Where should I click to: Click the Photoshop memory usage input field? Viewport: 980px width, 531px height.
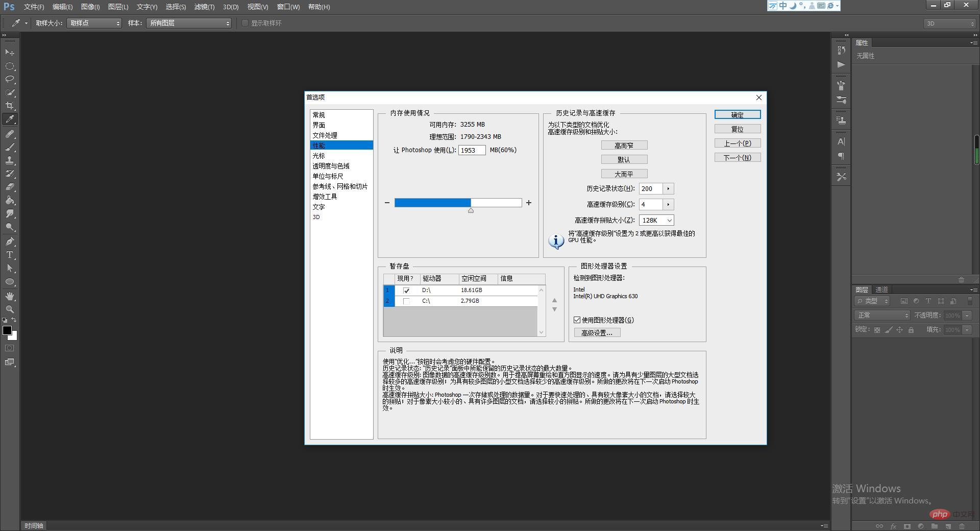click(472, 150)
